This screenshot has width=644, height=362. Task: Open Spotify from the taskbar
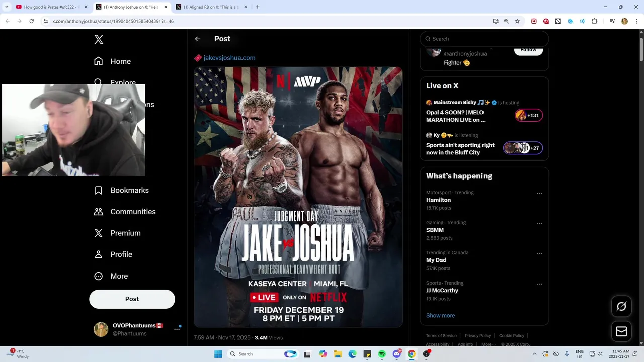(382, 354)
